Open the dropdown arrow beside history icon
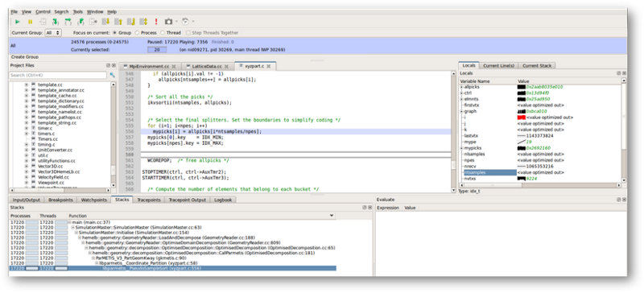The height and width of the screenshot is (293, 644). (x=193, y=22)
